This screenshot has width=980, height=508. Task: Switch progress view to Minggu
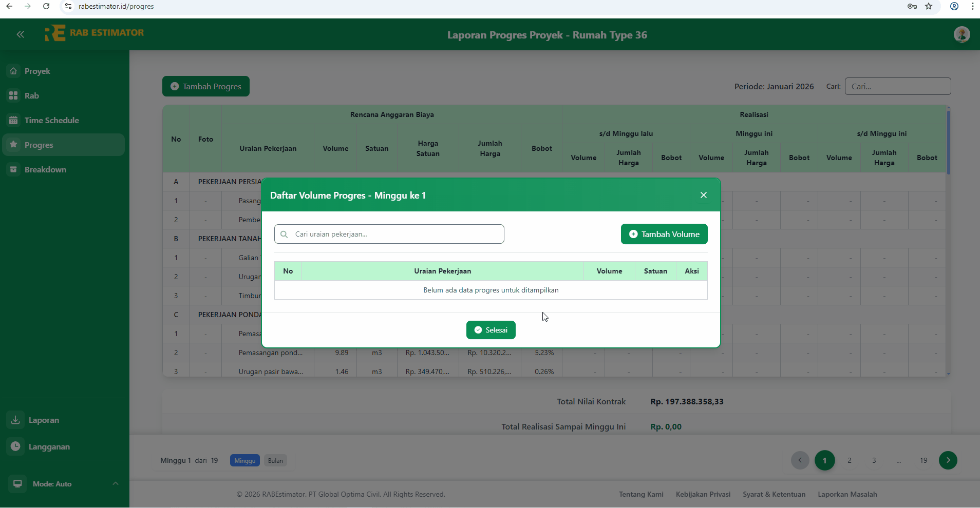(x=244, y=460)
